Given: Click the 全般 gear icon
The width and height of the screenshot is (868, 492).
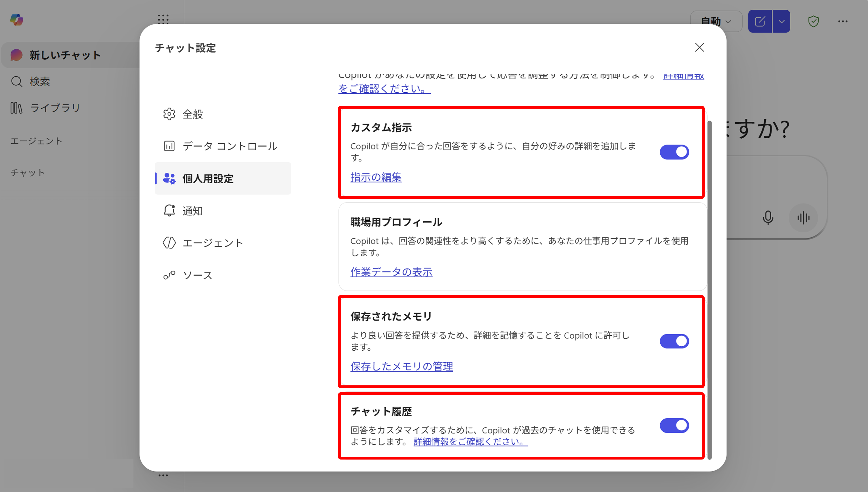Looking at the screenshot, I should tap(169, 114).
